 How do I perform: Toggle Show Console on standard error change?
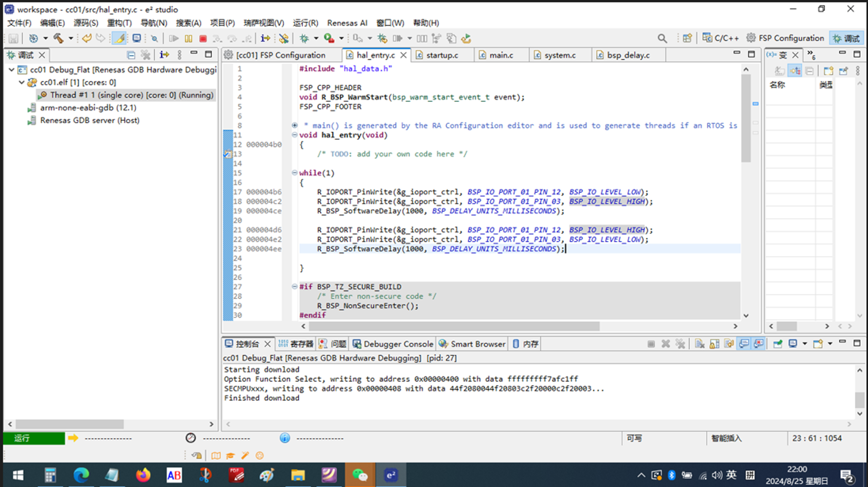coord(759,344)
